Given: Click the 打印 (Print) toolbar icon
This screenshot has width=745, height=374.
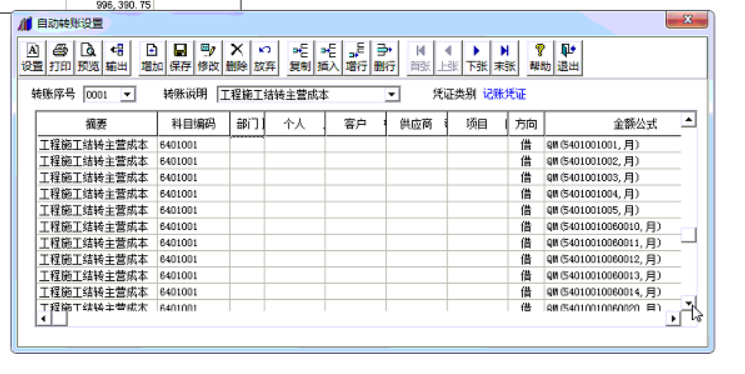Looking at the screenshot, I should tap(60, 58).
